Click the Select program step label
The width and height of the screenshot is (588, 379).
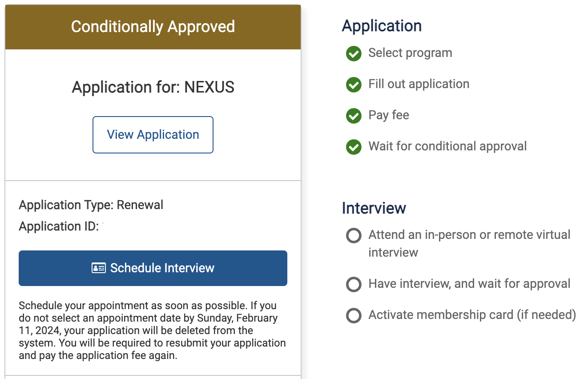pos(410,53)
